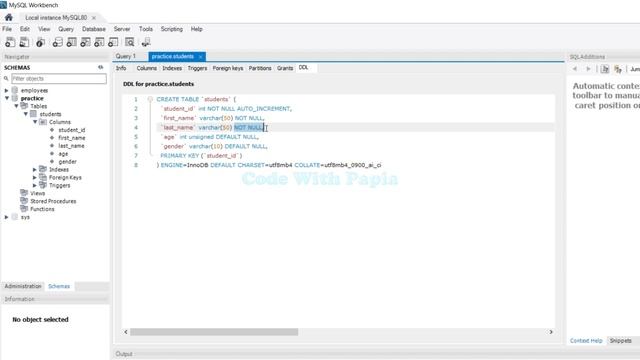Click the manual context help icon
This screenshot has width=640, height=360.
[x=618, y=69]
